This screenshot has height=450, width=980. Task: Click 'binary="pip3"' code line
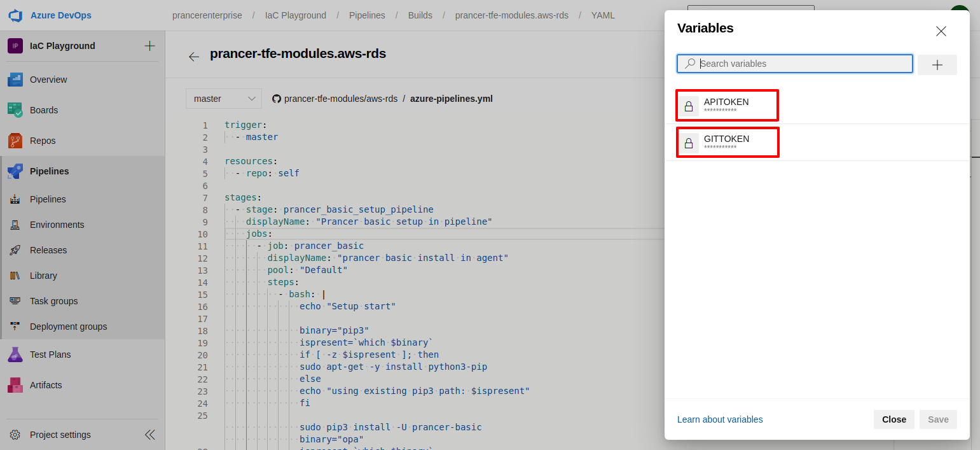coord(334,331)
